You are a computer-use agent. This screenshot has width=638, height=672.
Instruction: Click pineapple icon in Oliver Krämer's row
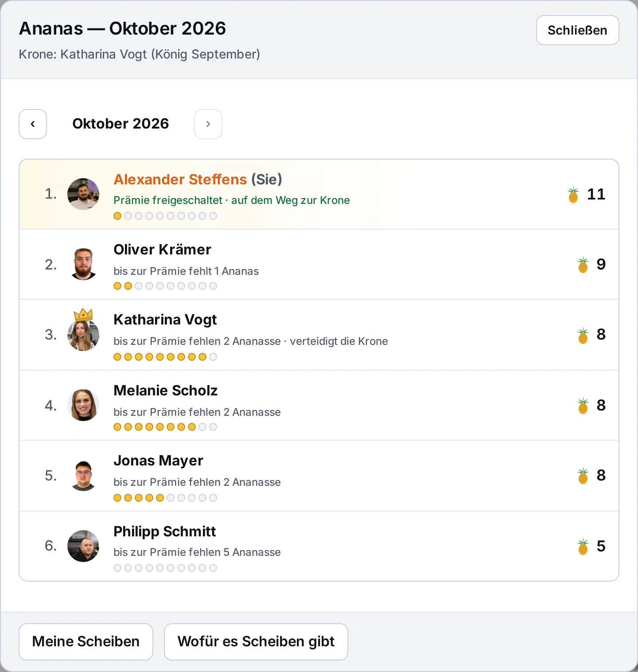coord(583,265)
